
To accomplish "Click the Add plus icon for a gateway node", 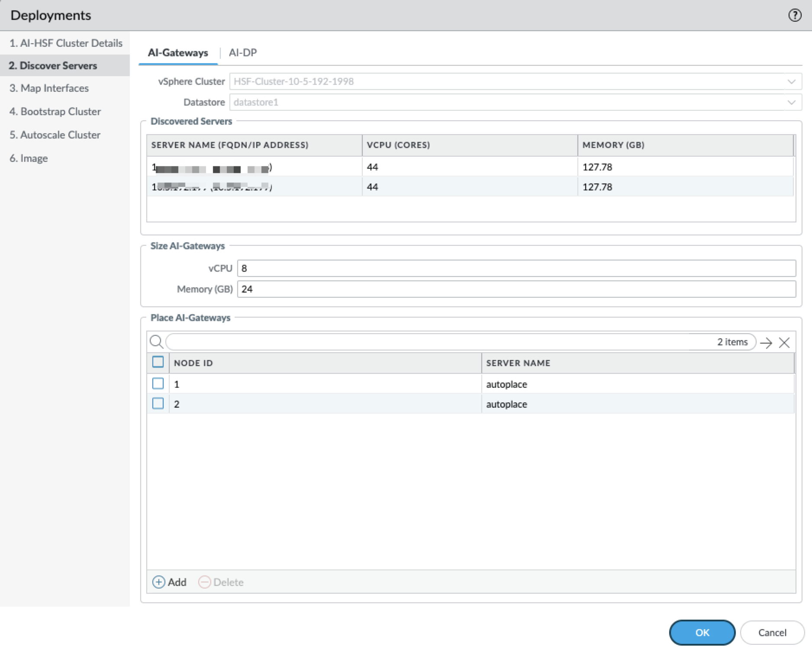I will coord(159,582).
